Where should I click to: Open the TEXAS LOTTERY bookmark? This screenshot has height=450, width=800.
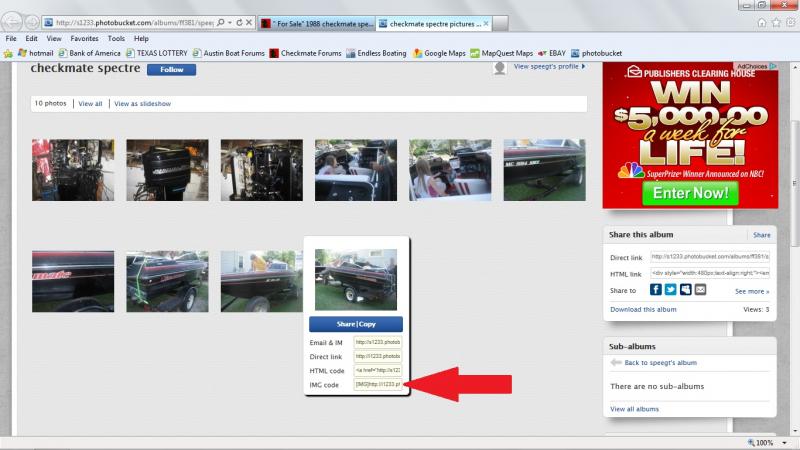[x=157, y=53]
